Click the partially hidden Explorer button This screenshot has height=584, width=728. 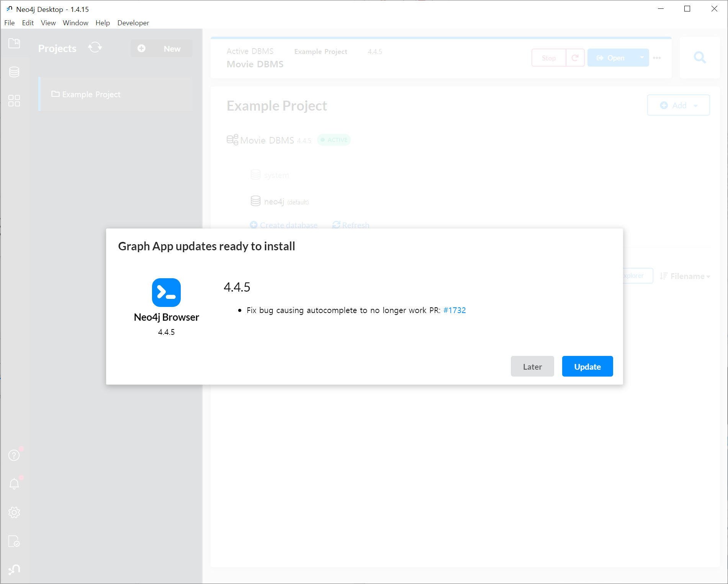tap(638, 276)
